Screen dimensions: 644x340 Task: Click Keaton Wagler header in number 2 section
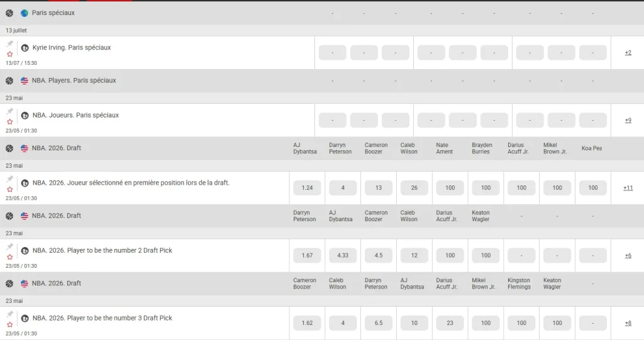click(x=480, y=216)
